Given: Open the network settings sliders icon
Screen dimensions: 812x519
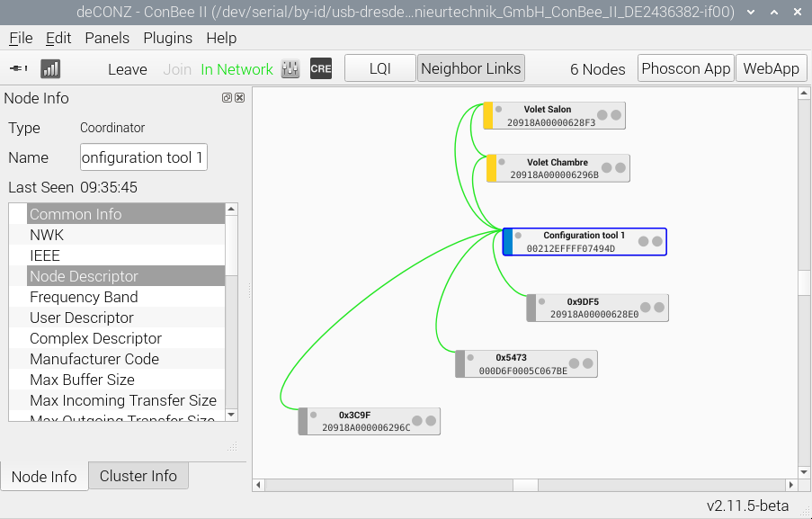Looking at the screenshot, I should 290,68.
